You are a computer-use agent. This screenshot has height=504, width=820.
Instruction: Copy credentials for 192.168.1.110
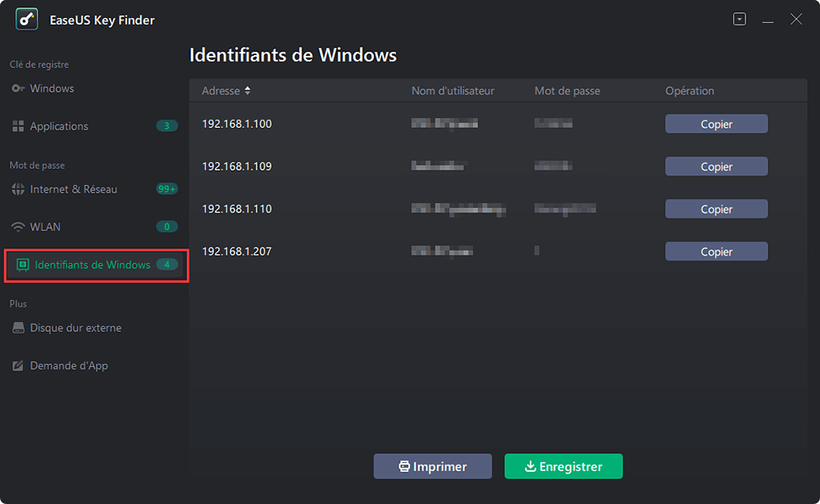717,209
